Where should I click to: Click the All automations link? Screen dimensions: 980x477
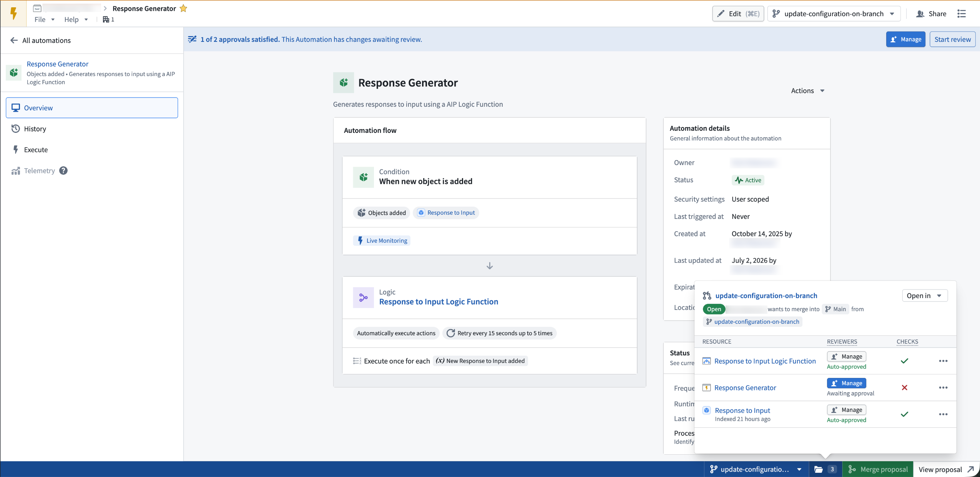pyautogui.click(x=47, y=40)
